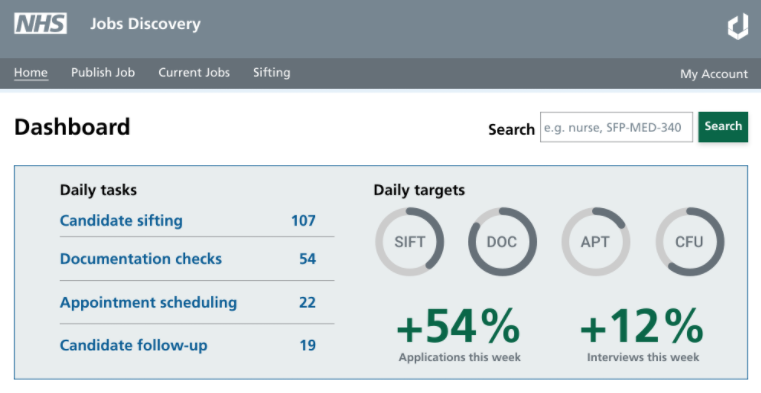Click the +12% interviews statistic
The height and width of the screenshot is (393, 761).
tap(642, 334)
